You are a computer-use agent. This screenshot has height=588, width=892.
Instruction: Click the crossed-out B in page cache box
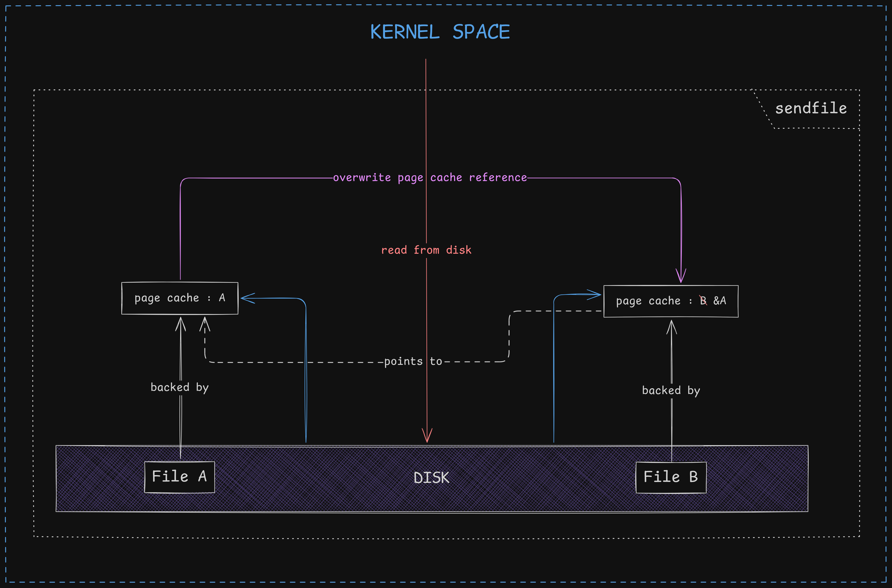click(x=703, y=301)
